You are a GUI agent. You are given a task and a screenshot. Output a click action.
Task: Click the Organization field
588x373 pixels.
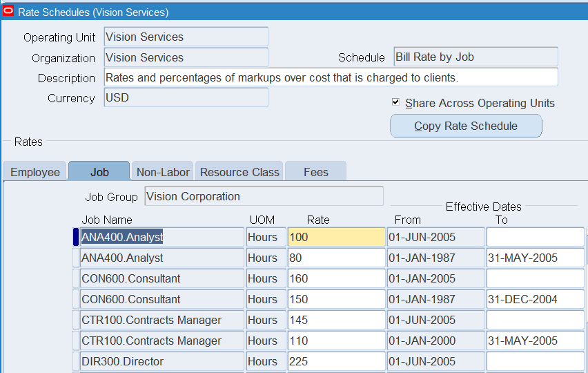click(x=186, y=57)
